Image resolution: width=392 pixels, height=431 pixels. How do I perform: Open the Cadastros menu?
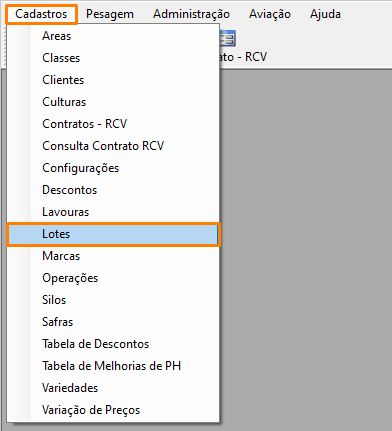click(41, 14)
